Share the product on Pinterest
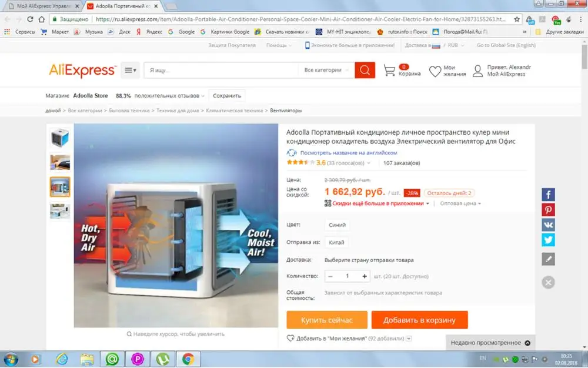This screenshot has width=588, height=368. (548, 210)
